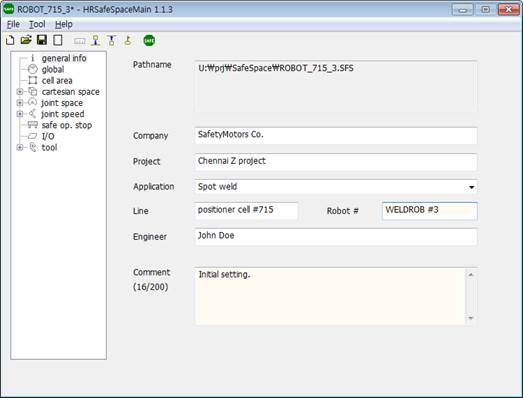Open a file using the yellow folder icon

(x=26, y=40)
